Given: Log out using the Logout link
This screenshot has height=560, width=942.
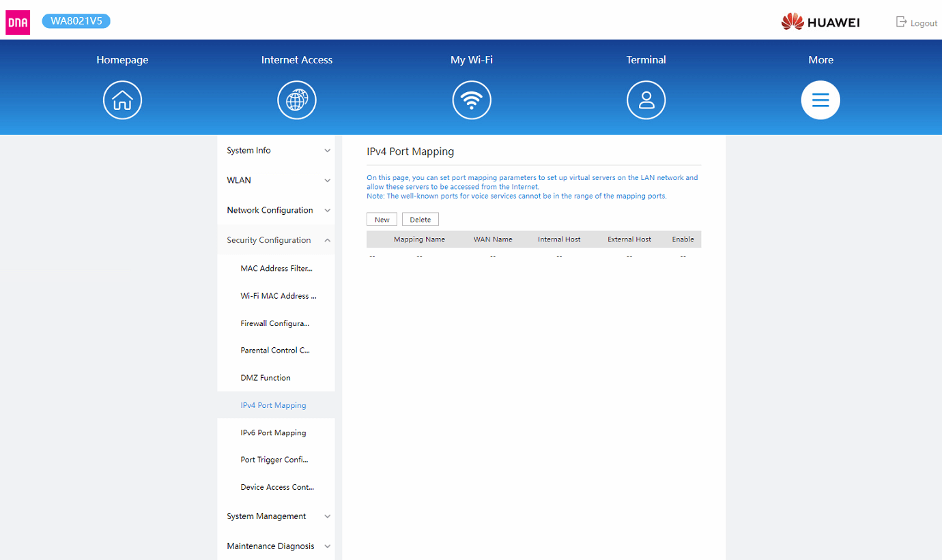Looking at the screenshot, I should (x=924, y=23).
